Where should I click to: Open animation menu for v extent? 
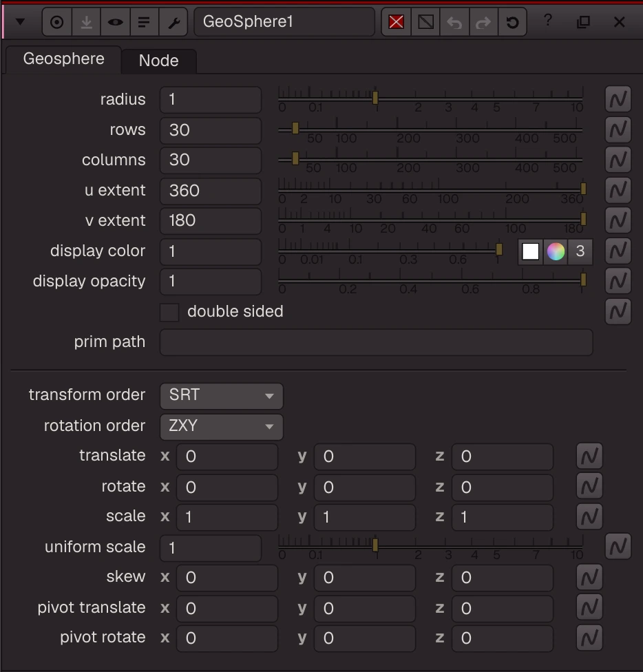[618, 220]
